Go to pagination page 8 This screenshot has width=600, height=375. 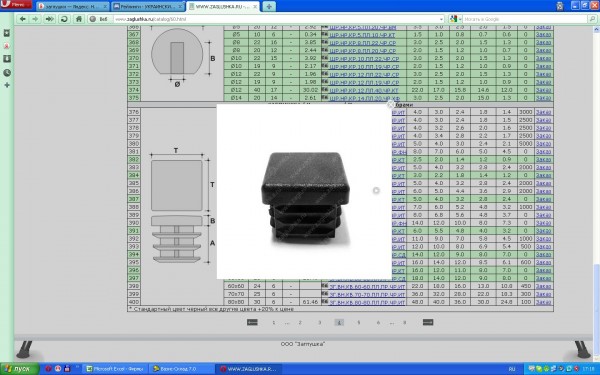[x=404, y=323]
